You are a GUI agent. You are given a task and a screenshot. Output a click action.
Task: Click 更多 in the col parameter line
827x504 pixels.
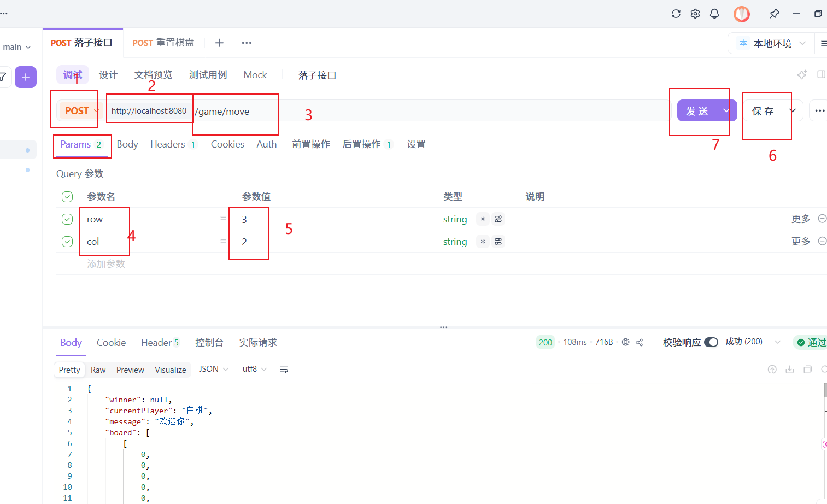coord(801,241)
